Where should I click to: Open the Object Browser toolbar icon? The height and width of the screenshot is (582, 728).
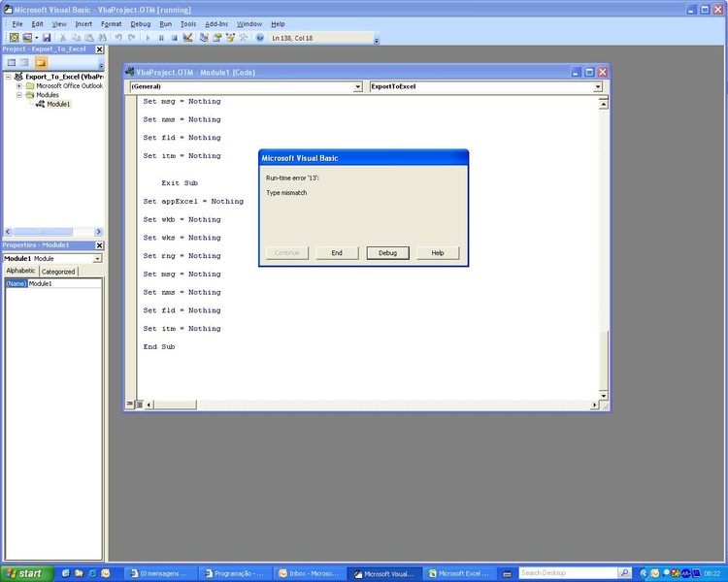point(230,38)
